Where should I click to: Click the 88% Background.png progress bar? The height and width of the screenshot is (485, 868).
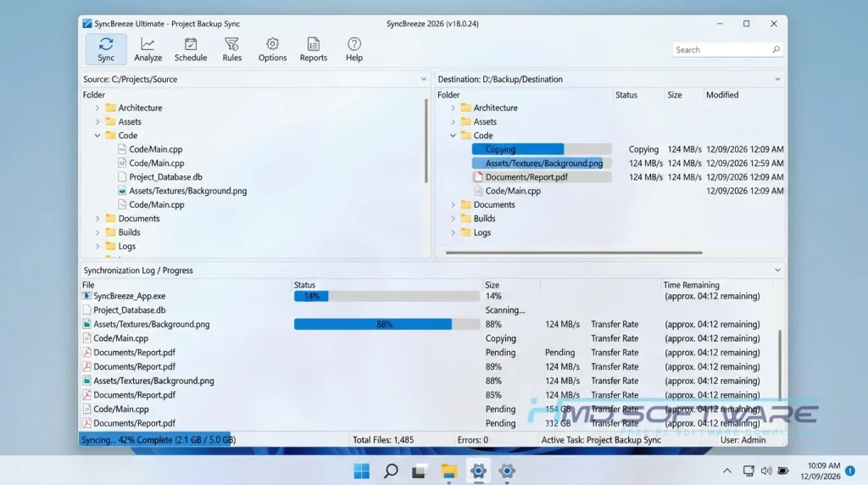click(387, 325)
